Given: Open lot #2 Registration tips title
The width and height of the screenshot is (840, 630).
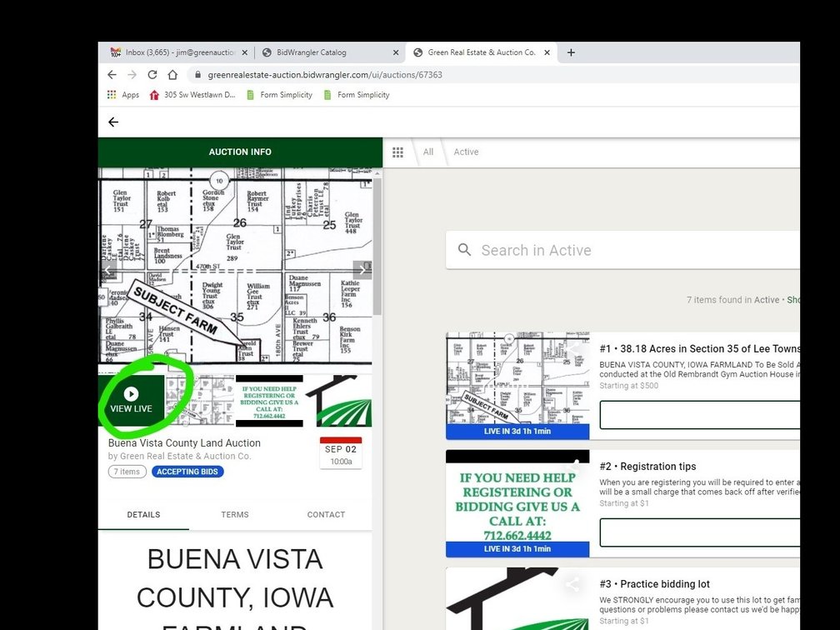Looking at the screenshot, I should click(x=647, y=467).
